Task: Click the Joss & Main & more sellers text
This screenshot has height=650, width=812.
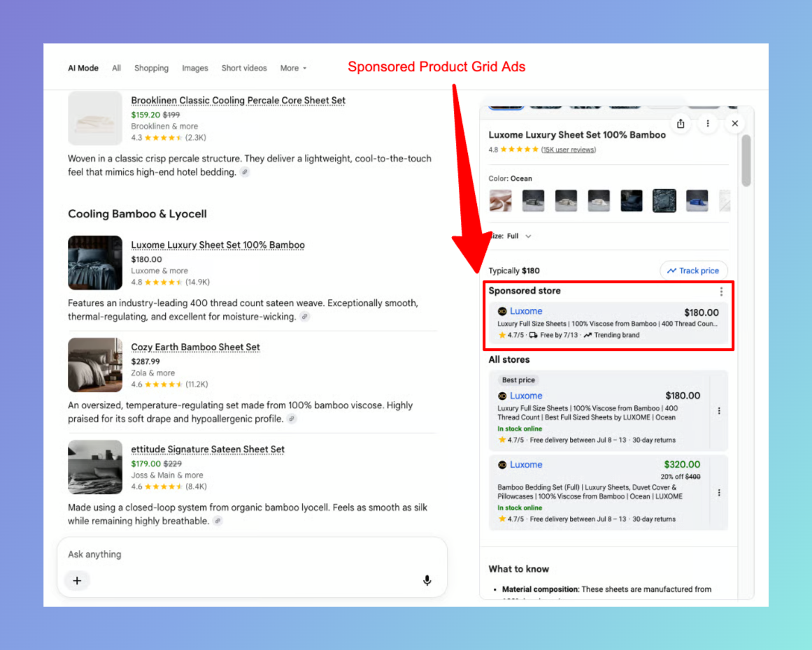Action: pyautogui.click(x=166, y=475)
